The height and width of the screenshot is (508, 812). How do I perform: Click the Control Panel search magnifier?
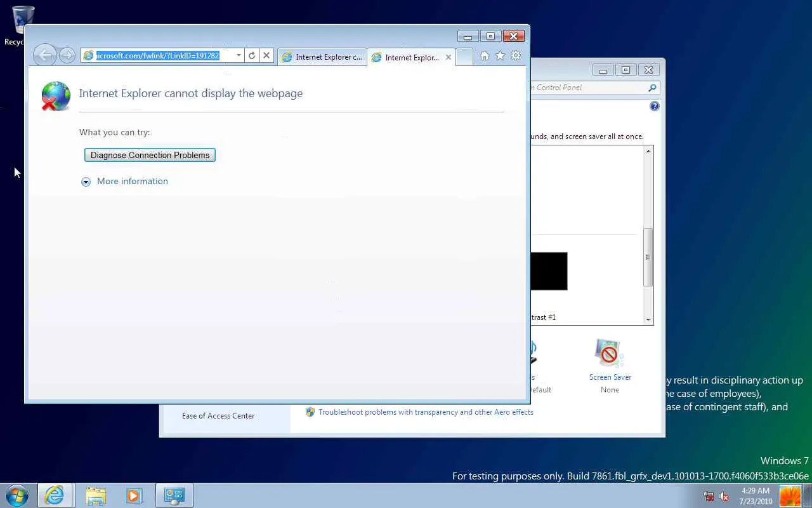(x=652, y=88)
